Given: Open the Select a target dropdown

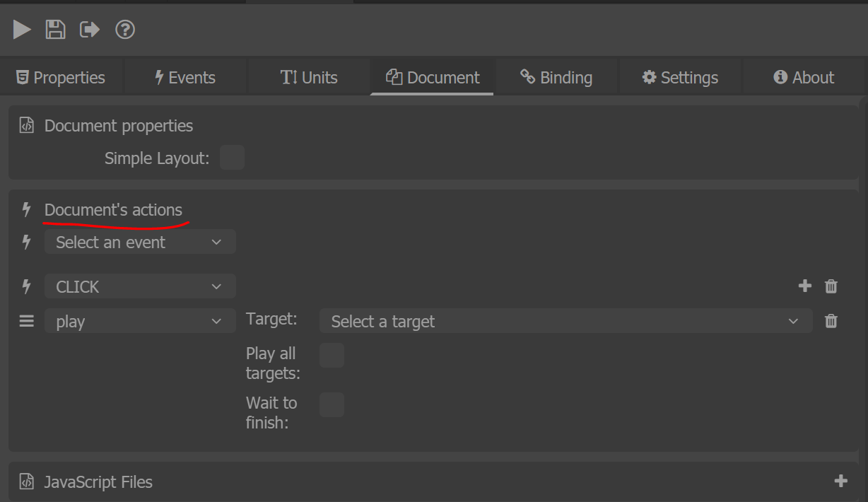Looking at the screenshot, I should [x=566, y=322].
